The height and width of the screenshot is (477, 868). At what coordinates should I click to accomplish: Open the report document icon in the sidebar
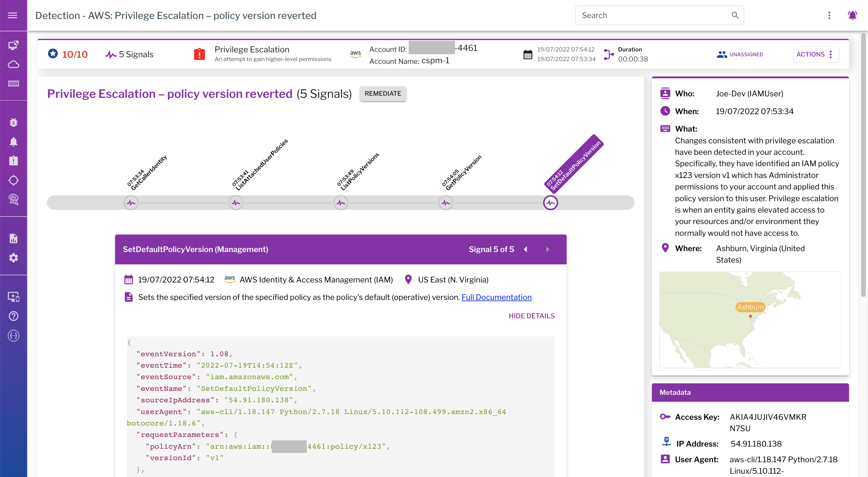(x=14, y=239)
